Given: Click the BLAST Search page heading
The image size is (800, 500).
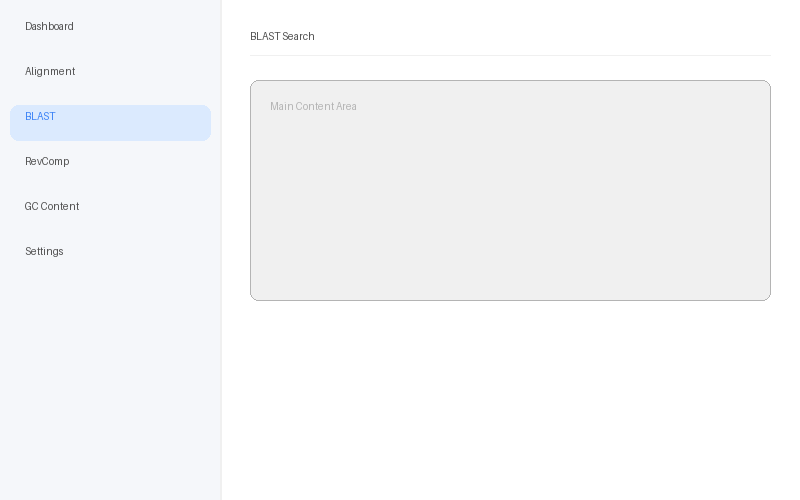Looking at the screenshot, I should point(282,37).
